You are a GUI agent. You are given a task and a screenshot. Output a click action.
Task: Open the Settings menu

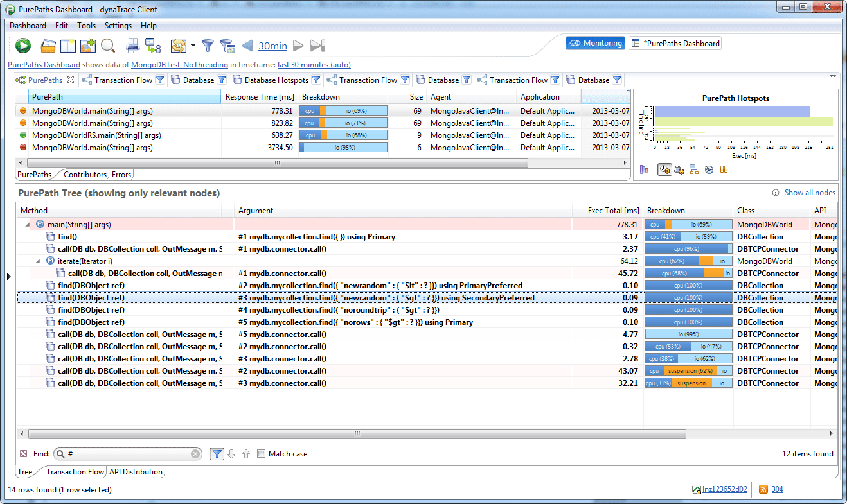118,26
